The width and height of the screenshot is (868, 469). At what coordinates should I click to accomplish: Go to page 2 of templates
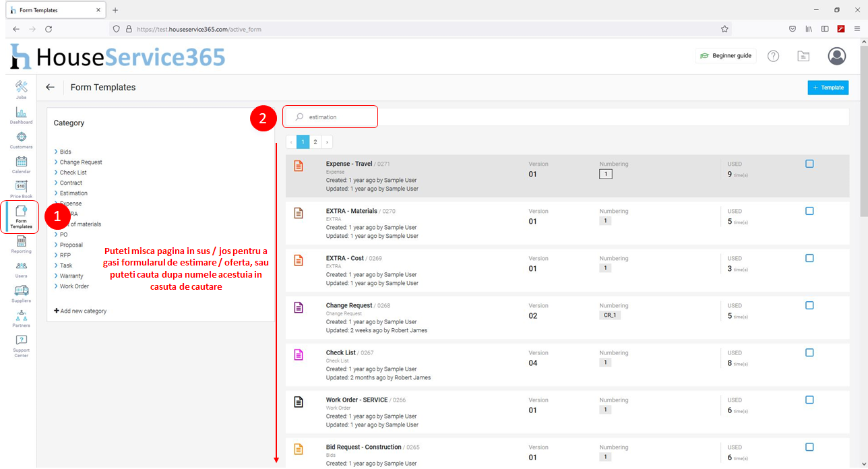coord(315,142)
